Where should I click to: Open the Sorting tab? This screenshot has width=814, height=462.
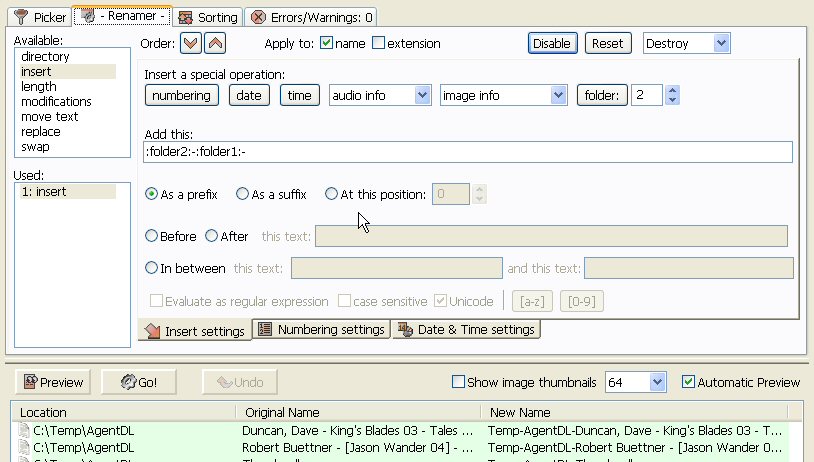[x=208, y=17]
